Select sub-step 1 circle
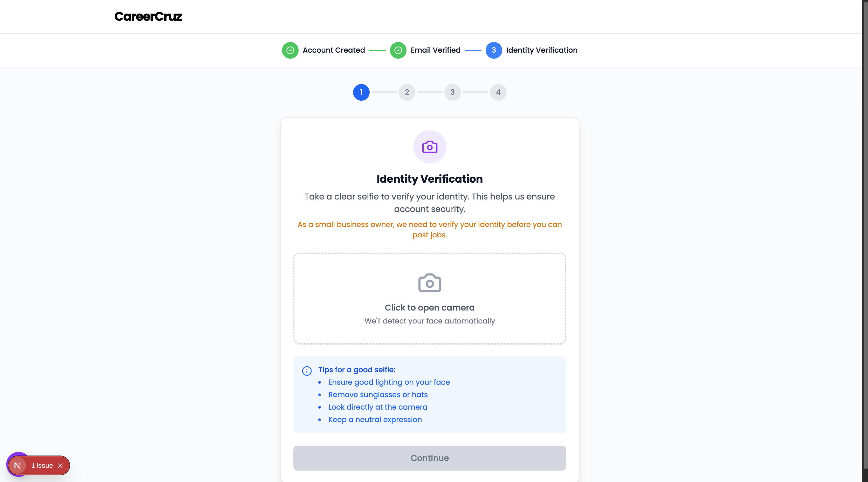This screenshot has width=868, height=482. (361, 92)
